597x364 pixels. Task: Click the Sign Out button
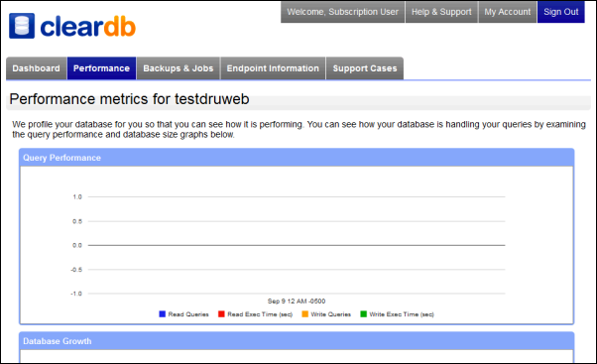(x=561, y=12)
